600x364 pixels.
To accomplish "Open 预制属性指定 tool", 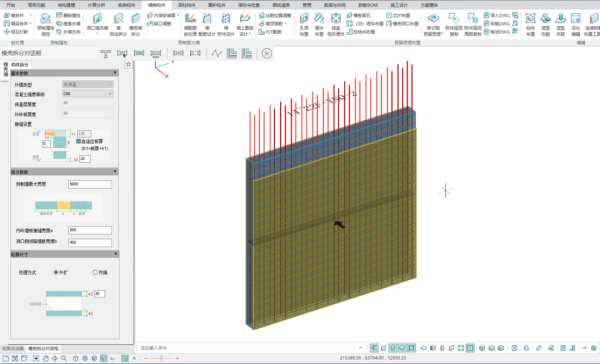I will coord(45,24).
